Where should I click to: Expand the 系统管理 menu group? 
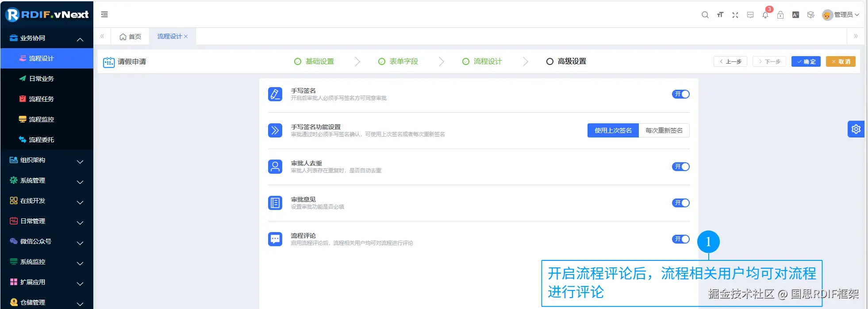47,180
